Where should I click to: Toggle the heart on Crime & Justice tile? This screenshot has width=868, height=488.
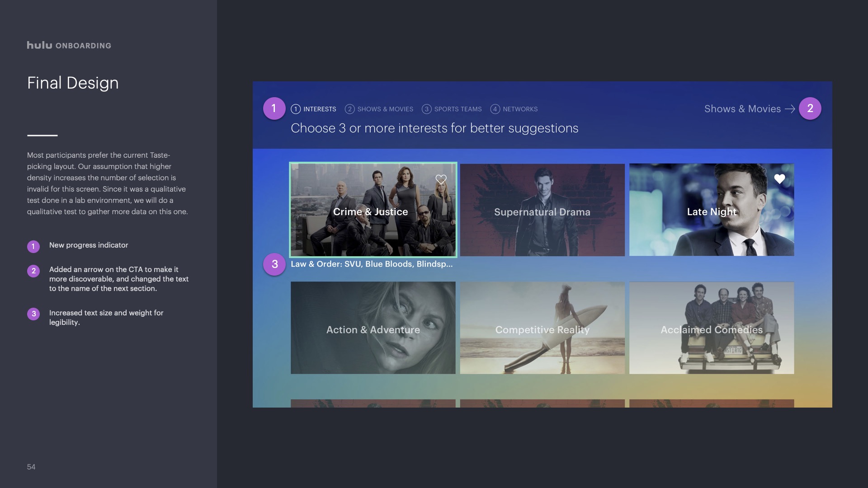tap(441, 179)
